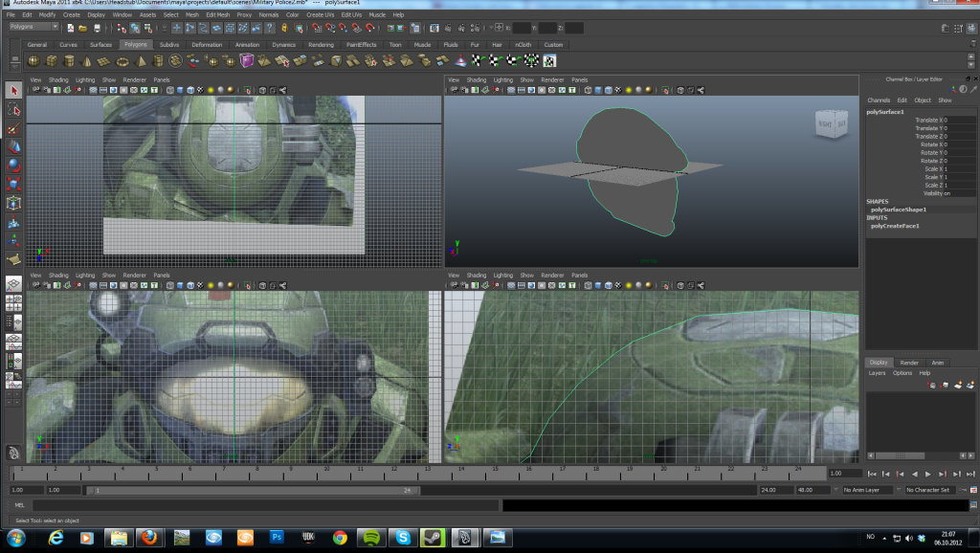Open Spotify from the taskbar
980x553 pixels.
371,538
